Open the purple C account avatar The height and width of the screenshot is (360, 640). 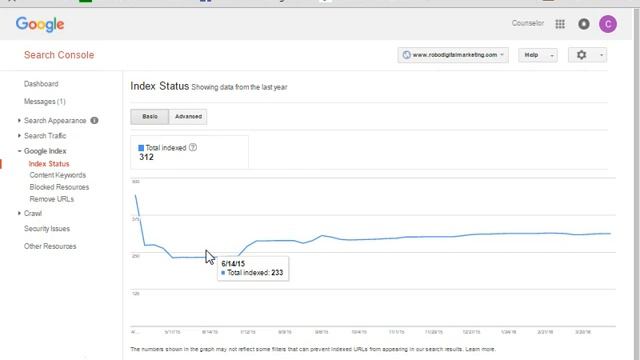(x=608, y=24)
